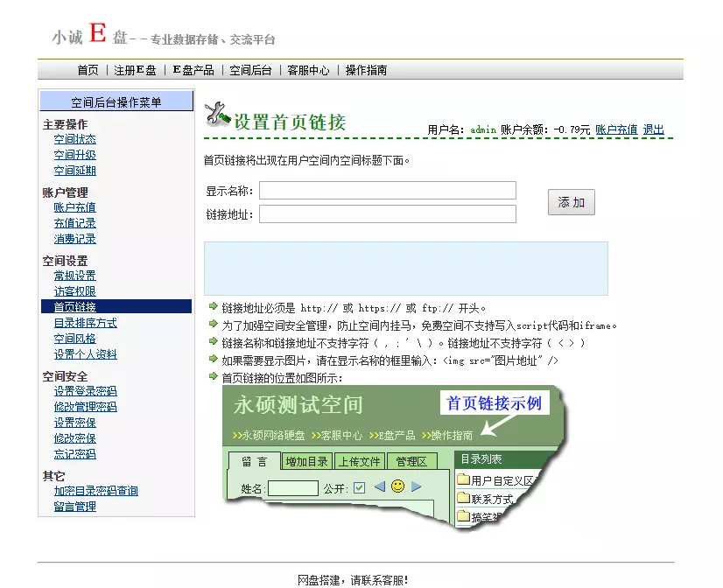
Task: Click inside the 显示名称 input field
Action: tap(385, 190)
